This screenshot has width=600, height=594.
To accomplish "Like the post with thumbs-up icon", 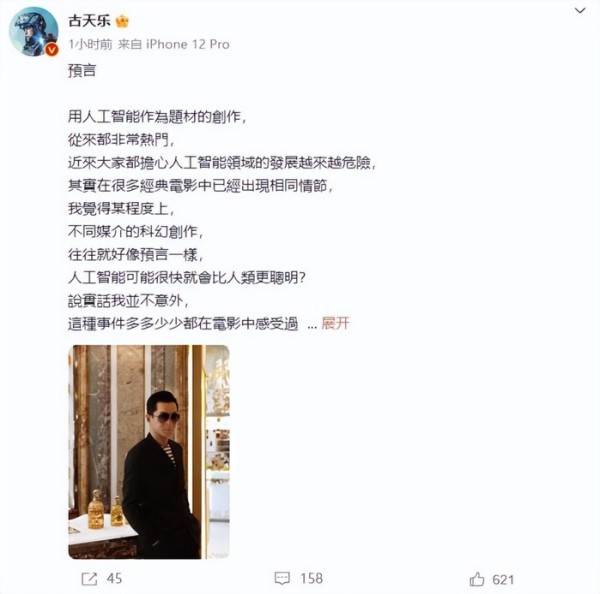I will [x=477, y=579].
